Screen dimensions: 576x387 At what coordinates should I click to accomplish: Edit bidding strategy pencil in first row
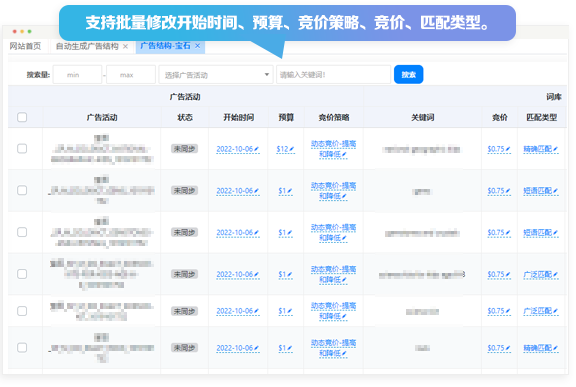click(344, 155)
